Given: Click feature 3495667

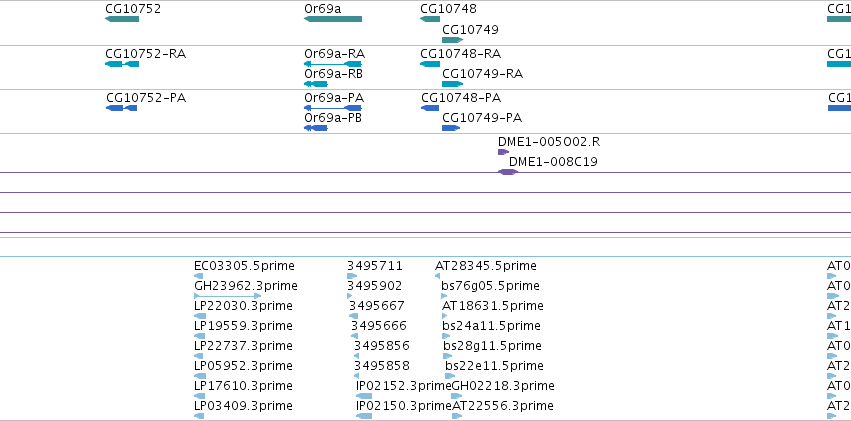Looking at the screenshot, I should coord(353,316).
